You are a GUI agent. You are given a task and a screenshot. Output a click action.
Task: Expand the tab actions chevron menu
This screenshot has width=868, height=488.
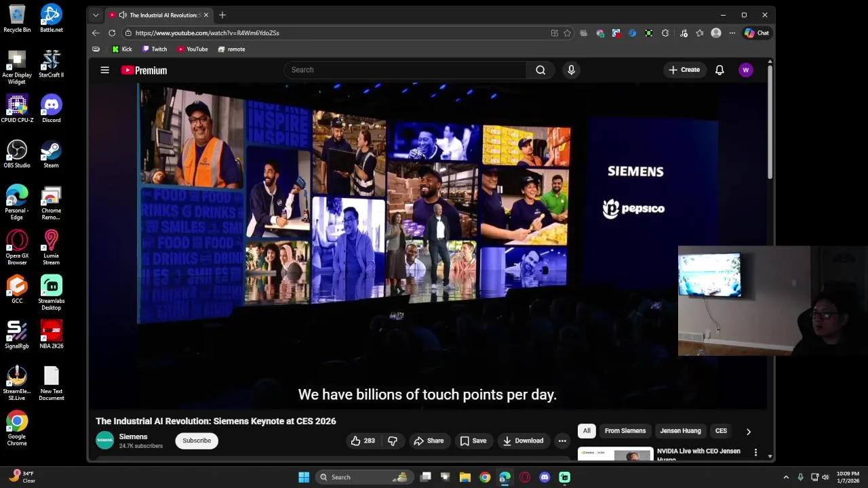pyautogui.click(x=96, y=15)
